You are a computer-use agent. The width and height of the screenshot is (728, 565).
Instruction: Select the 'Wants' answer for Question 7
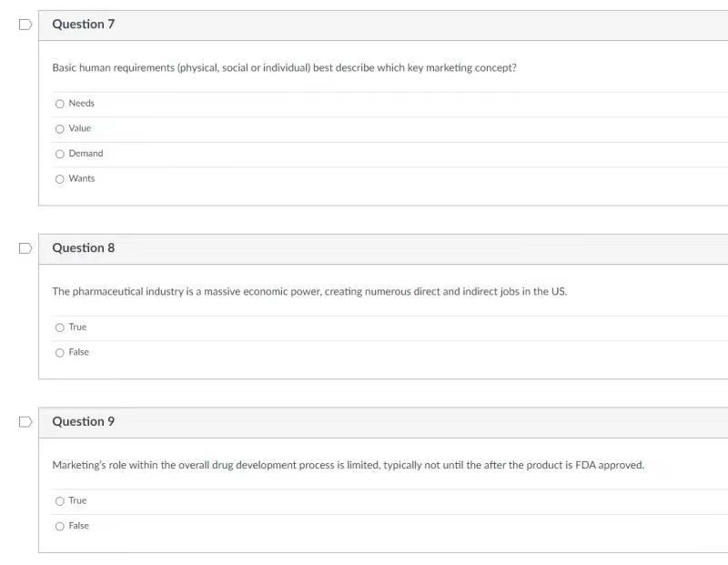tap(59, 178)
